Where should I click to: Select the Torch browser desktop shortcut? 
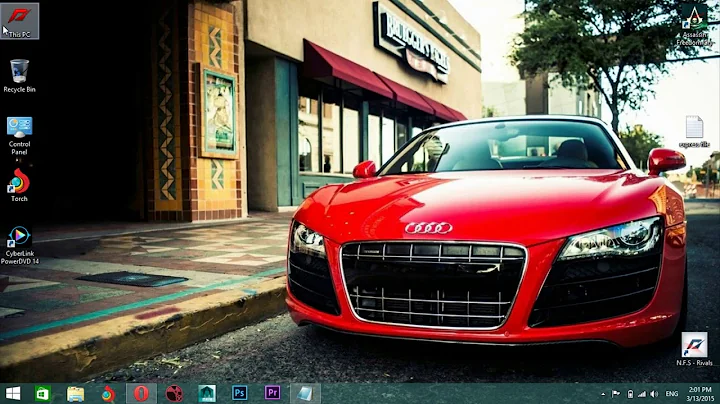pyautogui.click(x=19, y=185)
